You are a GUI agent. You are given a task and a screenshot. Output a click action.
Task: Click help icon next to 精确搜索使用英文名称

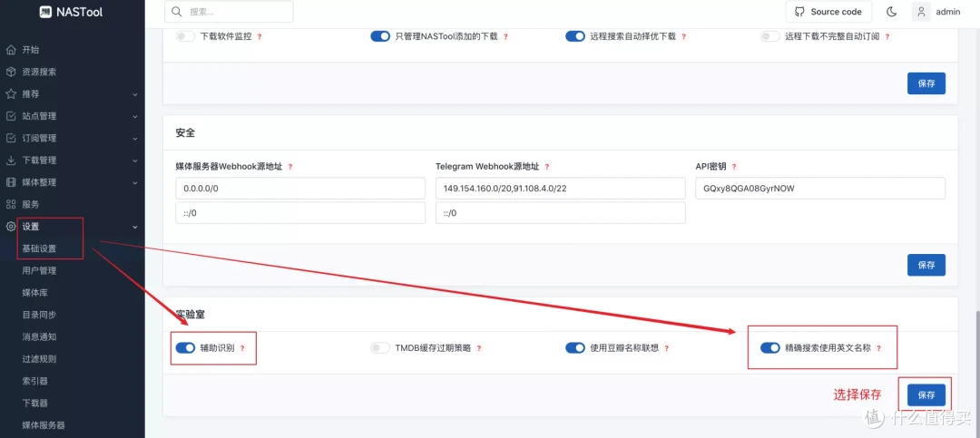pyautogui.click(x=878, y=348)
